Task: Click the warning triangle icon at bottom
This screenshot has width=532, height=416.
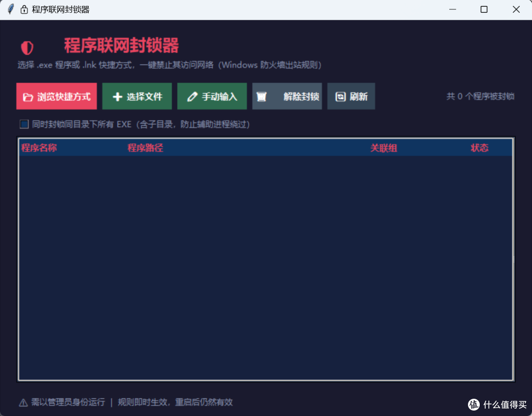Action: (24, 403)
